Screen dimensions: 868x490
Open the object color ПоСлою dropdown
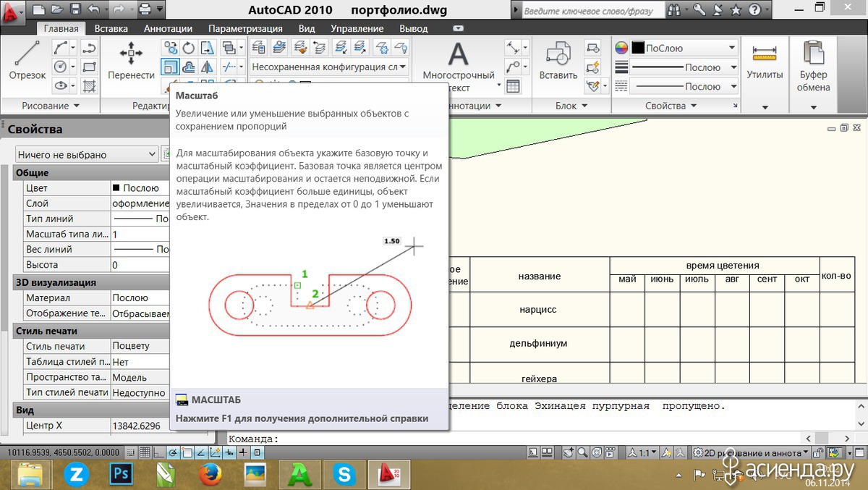point(683,48)
